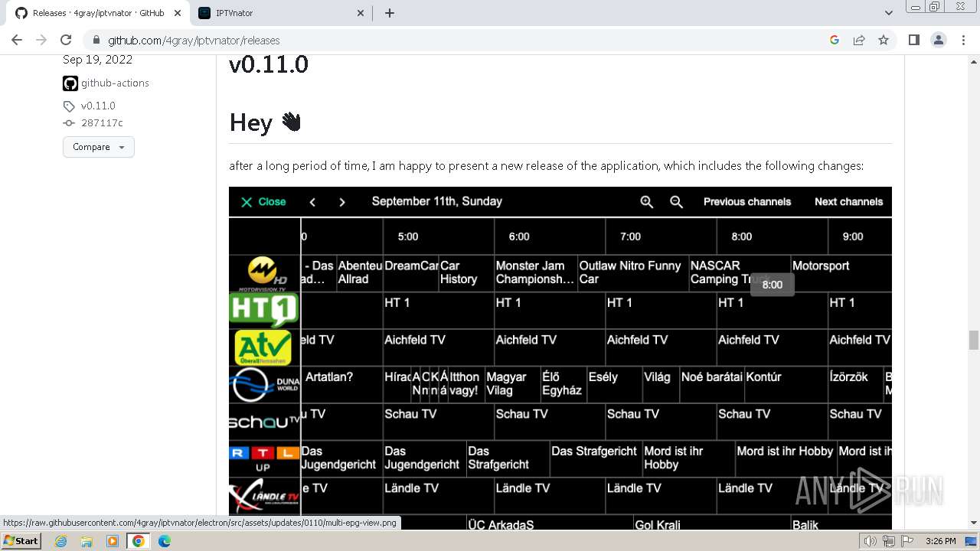
Task: Click the Schau TV channel logo
Action: pos(264,422)
